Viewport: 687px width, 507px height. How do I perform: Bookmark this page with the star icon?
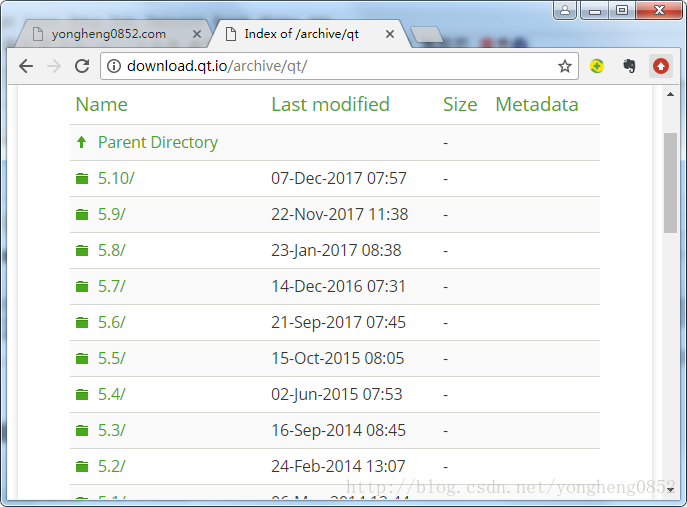pyautogui.click(x=565, y=66)
